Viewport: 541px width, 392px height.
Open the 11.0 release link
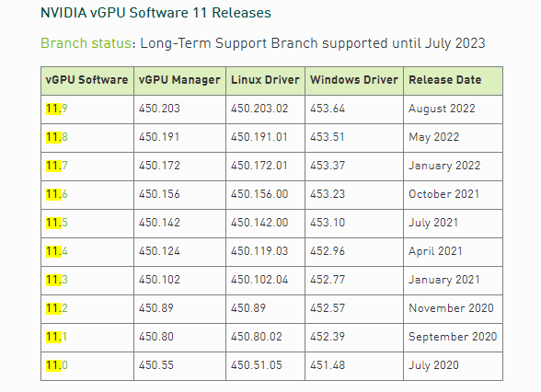tap(57, 365)
